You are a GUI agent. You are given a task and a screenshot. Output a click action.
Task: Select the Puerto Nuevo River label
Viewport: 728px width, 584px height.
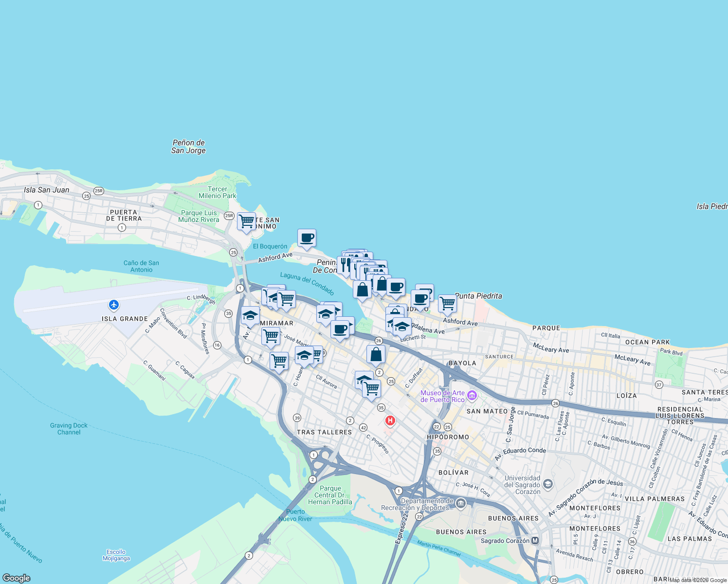295,515
